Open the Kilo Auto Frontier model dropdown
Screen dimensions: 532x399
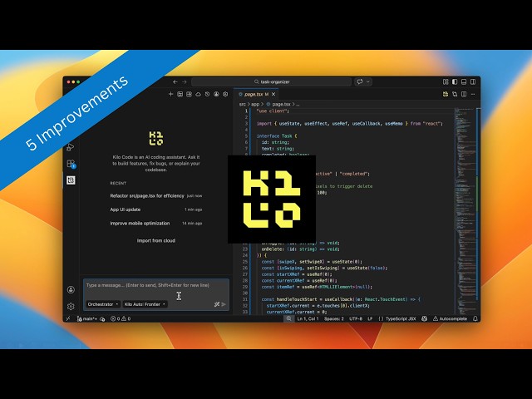pos(145,304)
